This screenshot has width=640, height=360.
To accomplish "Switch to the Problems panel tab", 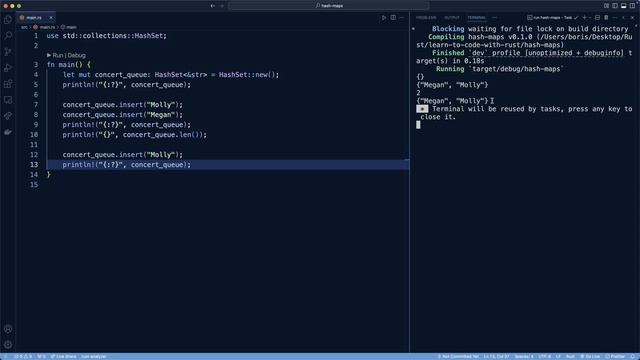I will 426,18.
